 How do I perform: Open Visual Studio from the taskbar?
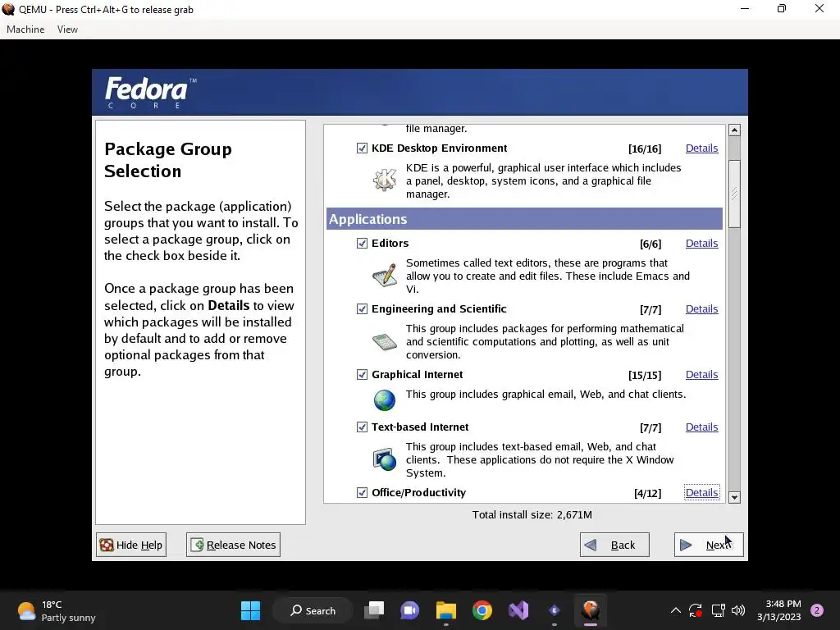518,610
